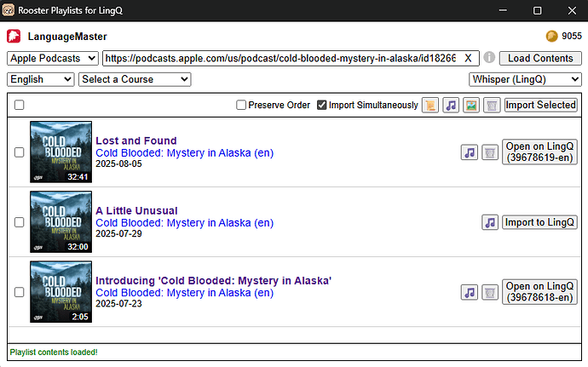This screenshot has width=588, height=367.
Task: Click trash icon for Introducing episode
Action: pos(490,292)
